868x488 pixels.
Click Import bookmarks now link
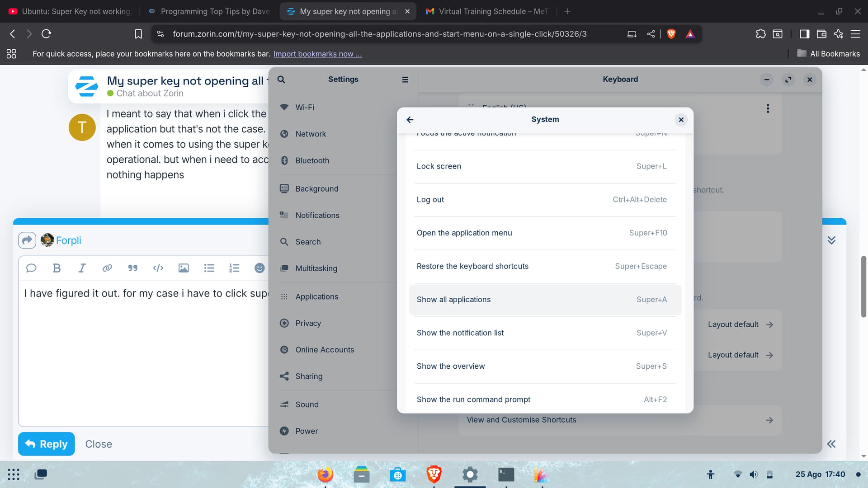[x=317, y=54]
